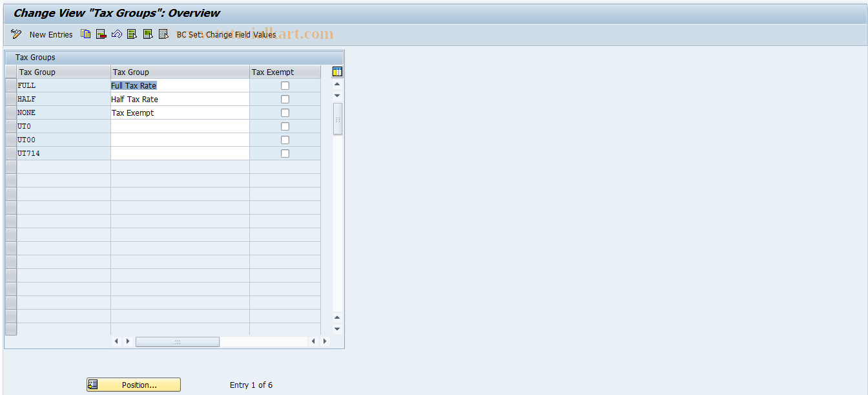Click the Delete row icon

click(x=101, y=34)
